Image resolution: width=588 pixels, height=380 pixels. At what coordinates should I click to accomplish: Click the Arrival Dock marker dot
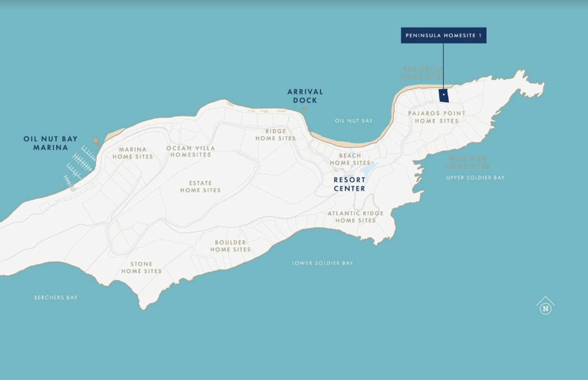tap(304, 108)
